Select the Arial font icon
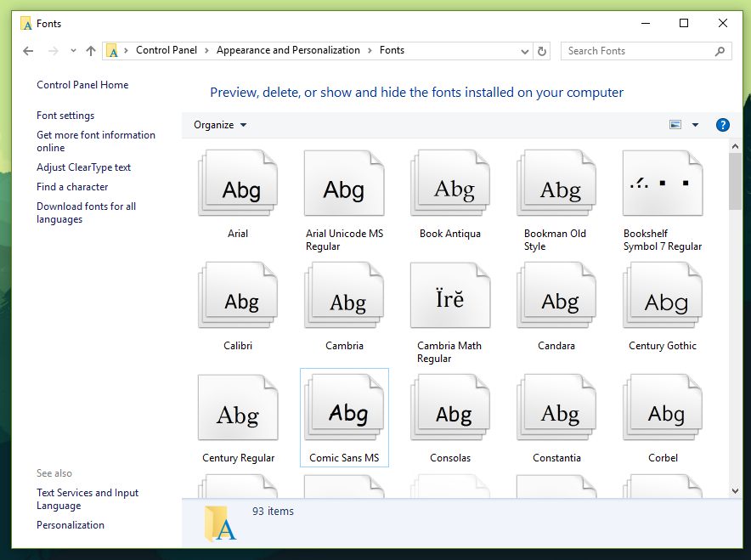 pos(238,183)
